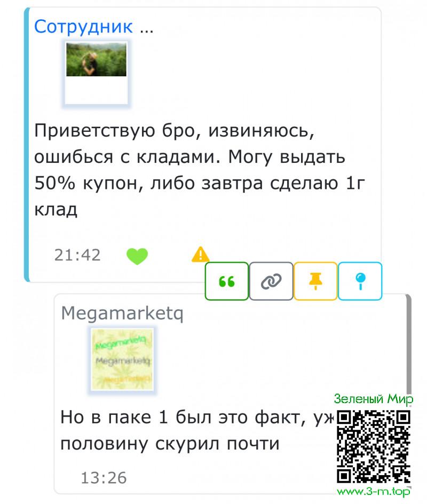Open the Сотрудник profile name link
The image size is (427, 504).
(x=83, y=27)
